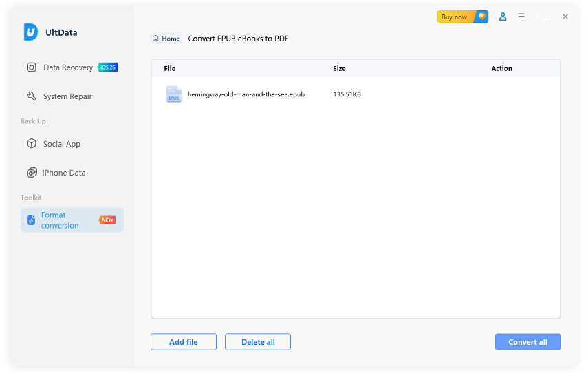Select Format conversion in Toolkit
588x382 pixels.
click(x=72, y=220)
